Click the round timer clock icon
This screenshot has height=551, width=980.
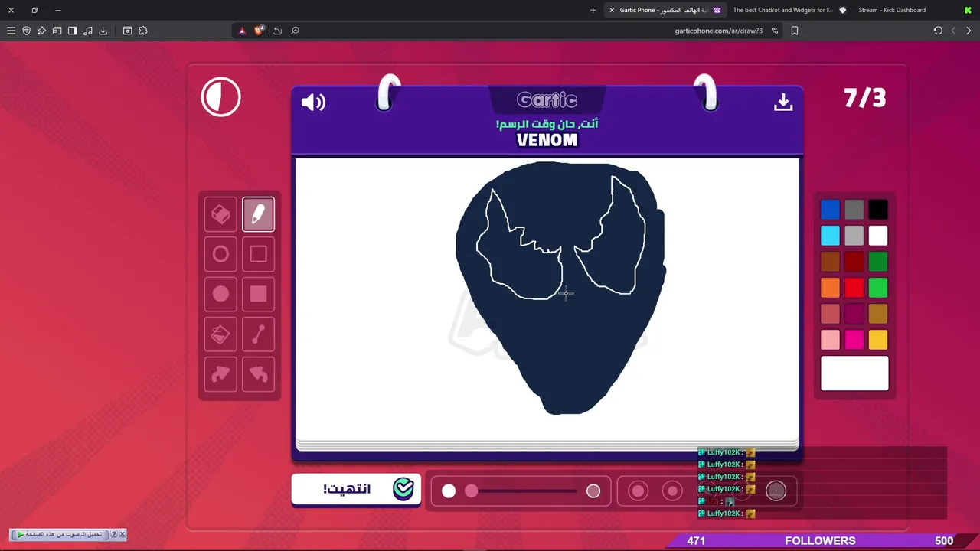220,97
